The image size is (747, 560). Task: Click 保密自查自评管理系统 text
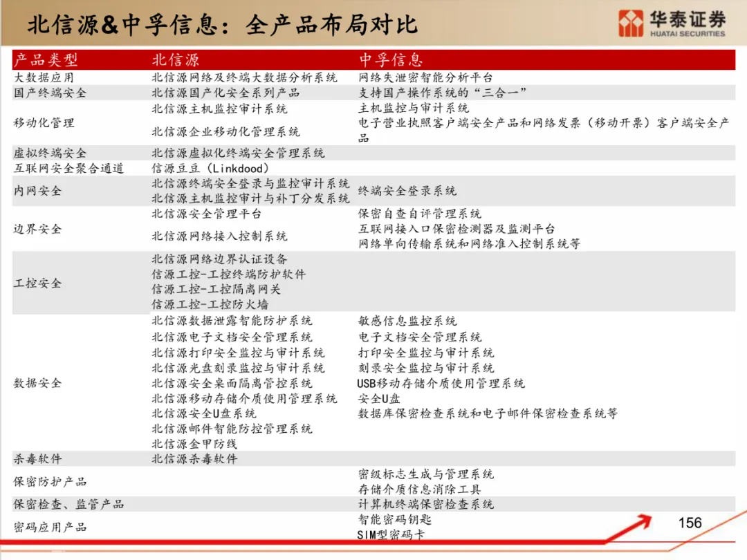(420, 214)
